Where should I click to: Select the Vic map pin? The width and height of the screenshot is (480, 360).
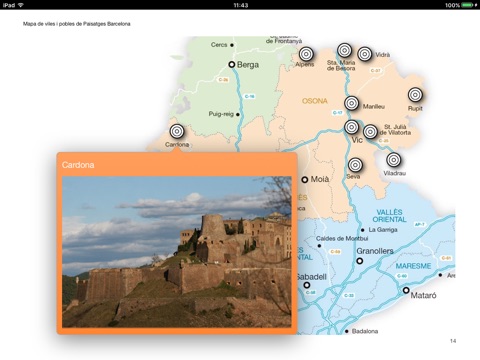pos(351,127)
